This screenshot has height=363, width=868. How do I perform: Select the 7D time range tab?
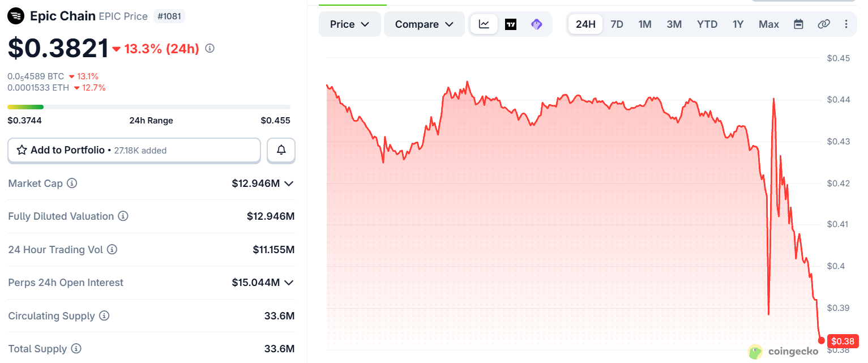(x=617, y=24)
